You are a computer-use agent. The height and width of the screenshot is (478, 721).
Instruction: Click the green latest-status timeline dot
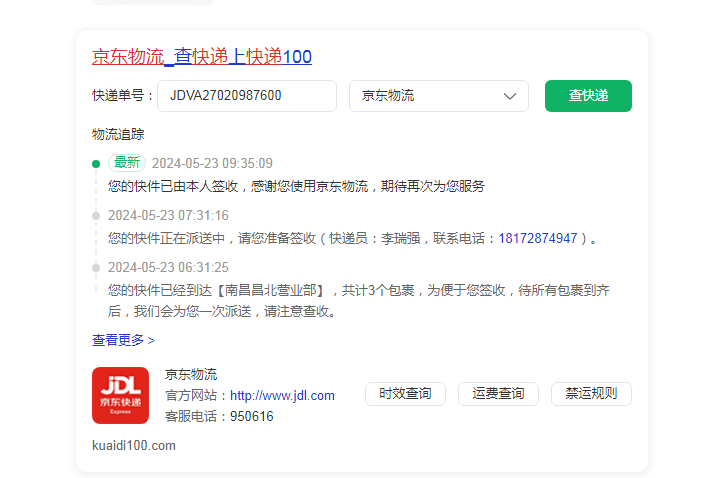tap(96, 164)
